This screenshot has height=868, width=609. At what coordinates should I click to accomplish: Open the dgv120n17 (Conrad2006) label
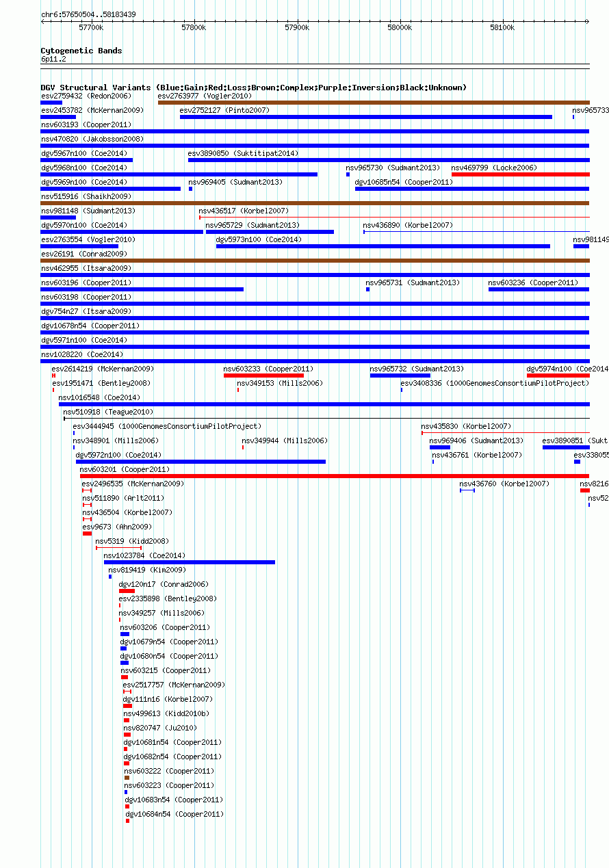pyautogui.click(x=164, y=584)
